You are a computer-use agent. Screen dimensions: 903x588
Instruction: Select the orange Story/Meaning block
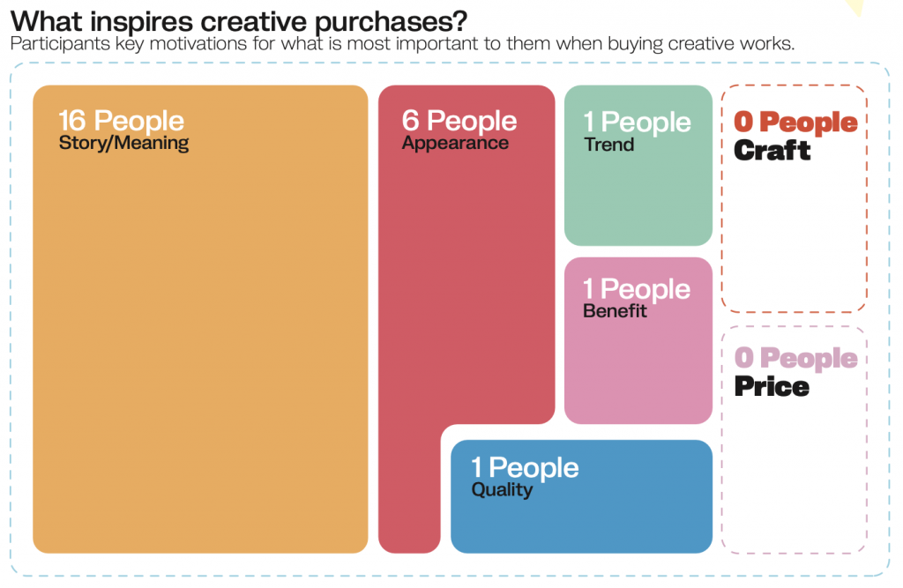(200, 319)
